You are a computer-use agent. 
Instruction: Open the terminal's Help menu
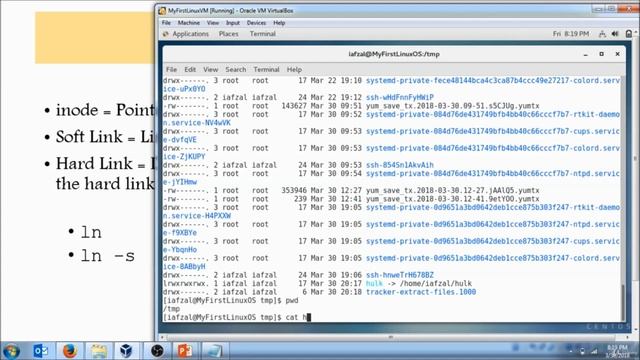tap(294, 69)
